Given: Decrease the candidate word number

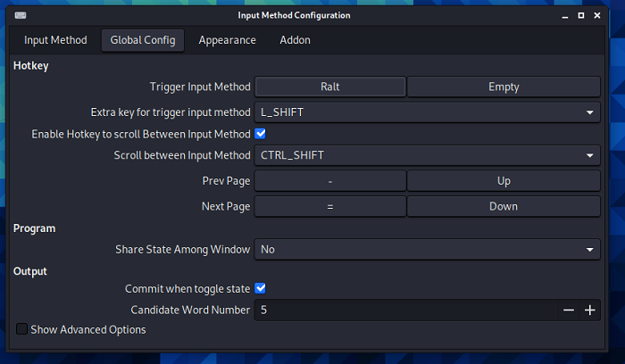Looking at the screenshot, I should click(569, 310).
